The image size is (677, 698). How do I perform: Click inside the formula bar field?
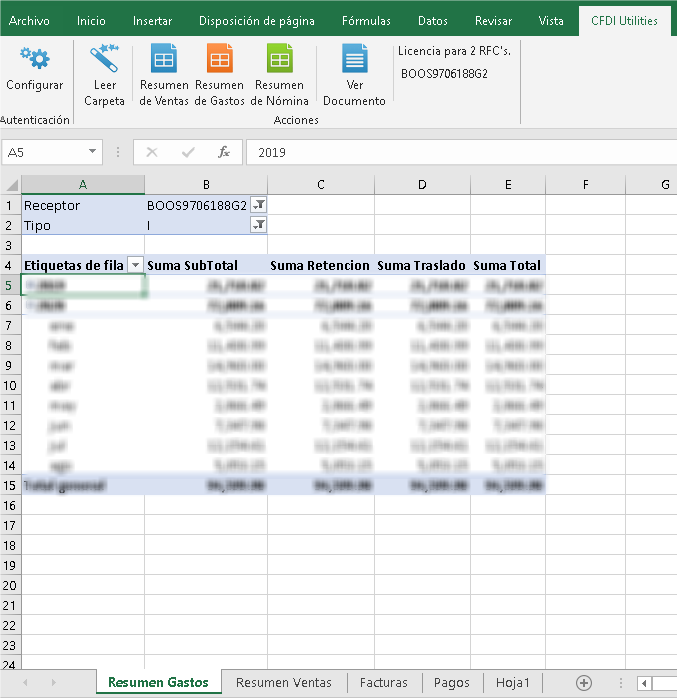pos(460,153)
